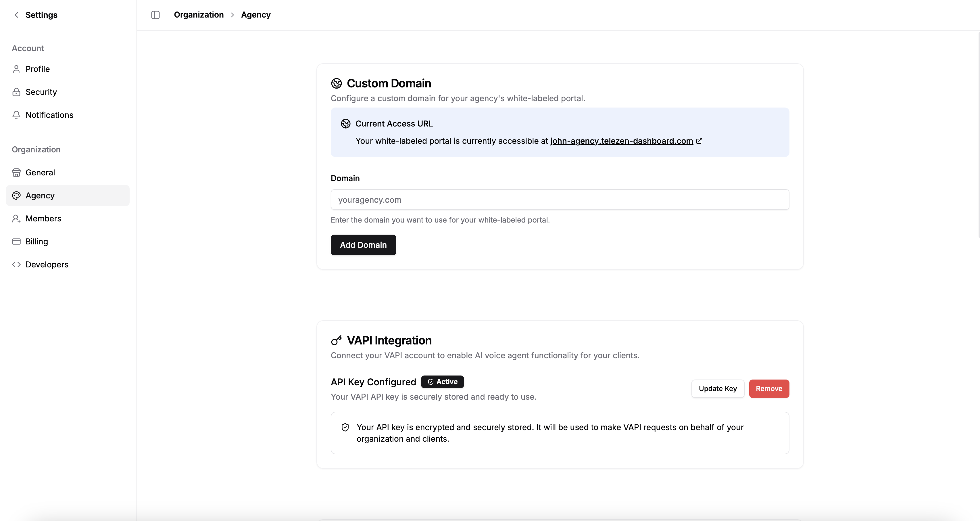Toggle the sidebar panel icon

click(155, 15)
